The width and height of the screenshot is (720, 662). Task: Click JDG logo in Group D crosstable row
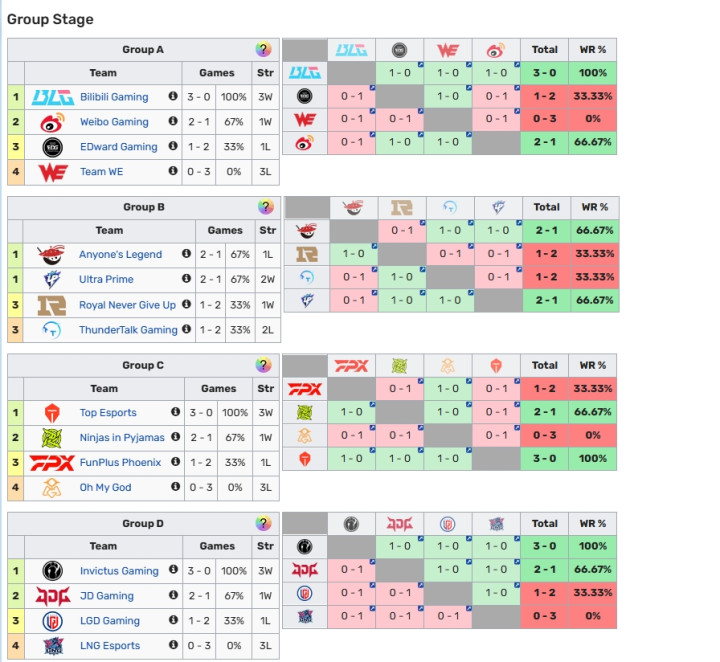point(305,570)
